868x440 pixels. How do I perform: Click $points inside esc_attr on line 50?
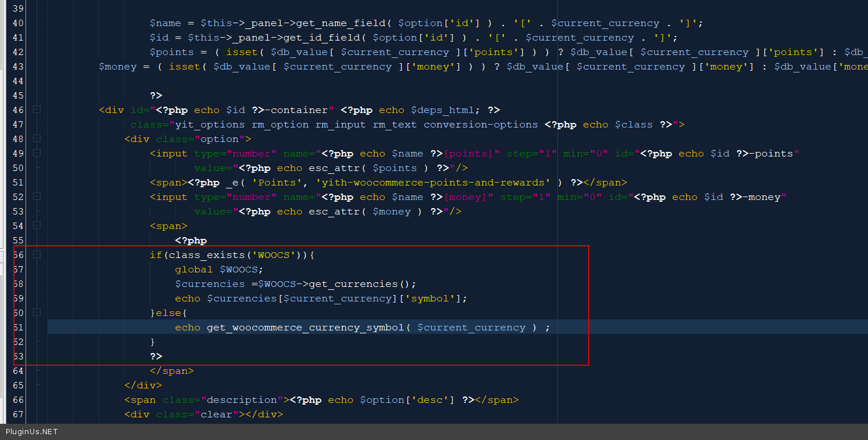click(x=395, y=168)
